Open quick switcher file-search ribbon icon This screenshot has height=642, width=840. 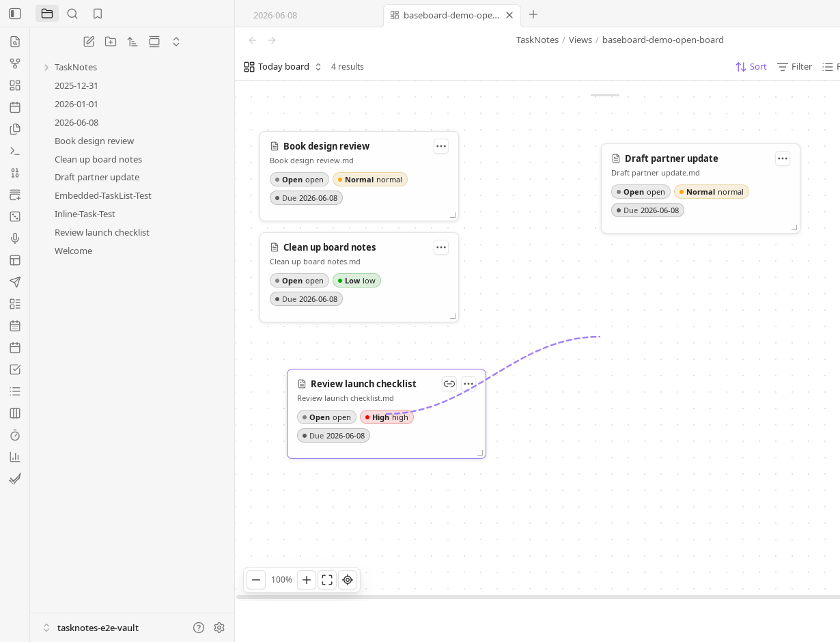coord(15,42)
